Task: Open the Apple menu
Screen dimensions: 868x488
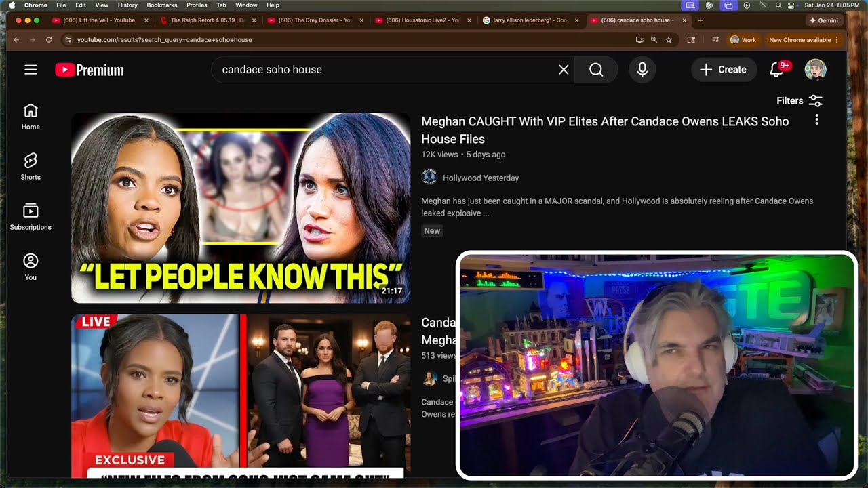Action: (x=12, y=5)
